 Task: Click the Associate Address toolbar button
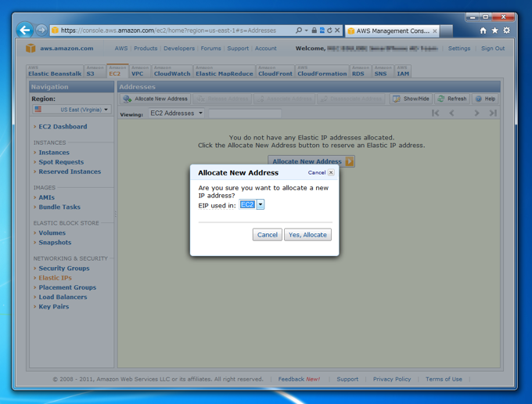284,99
